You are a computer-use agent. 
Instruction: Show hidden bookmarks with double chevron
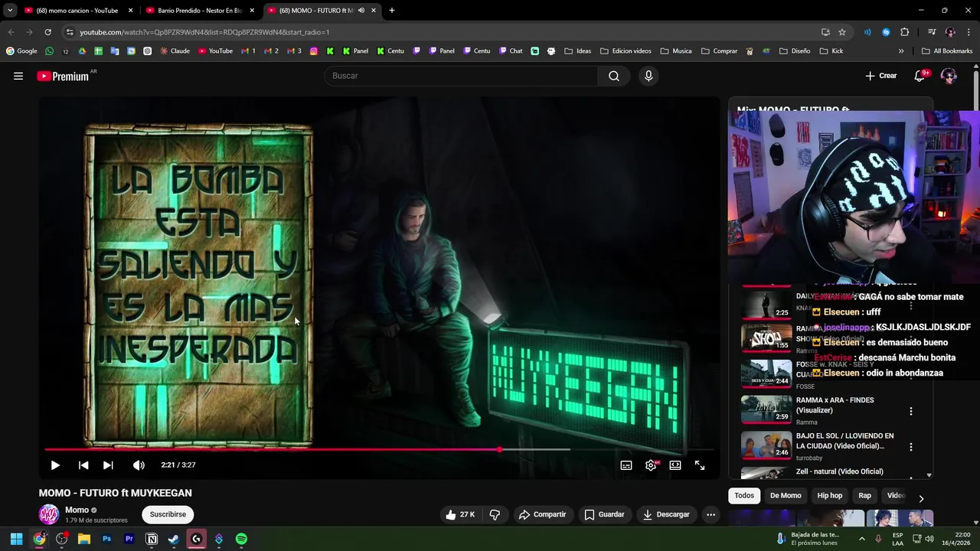click(901, 51)
